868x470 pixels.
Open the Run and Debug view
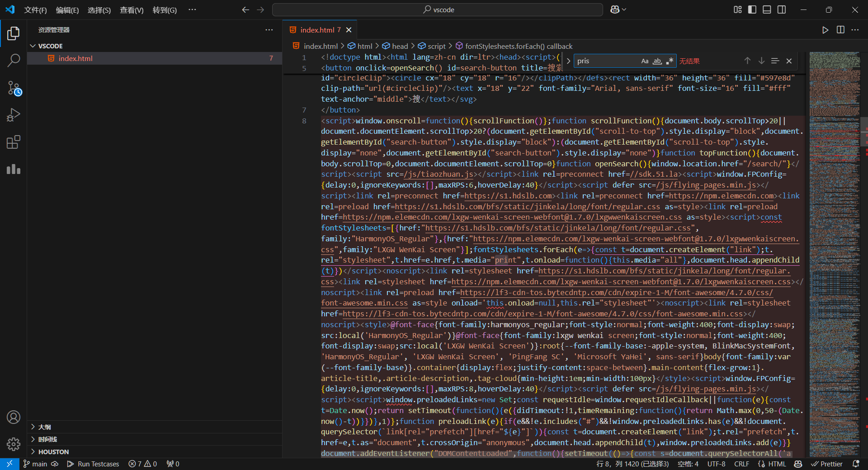point(14,115)
